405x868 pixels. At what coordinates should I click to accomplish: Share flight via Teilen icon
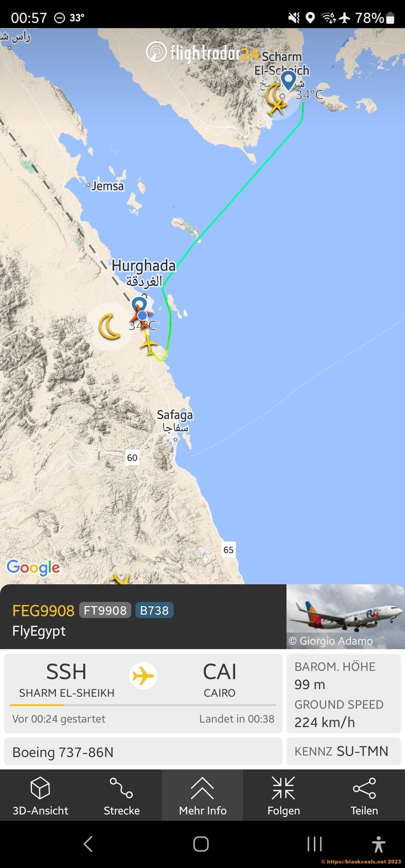click(364, 796)
